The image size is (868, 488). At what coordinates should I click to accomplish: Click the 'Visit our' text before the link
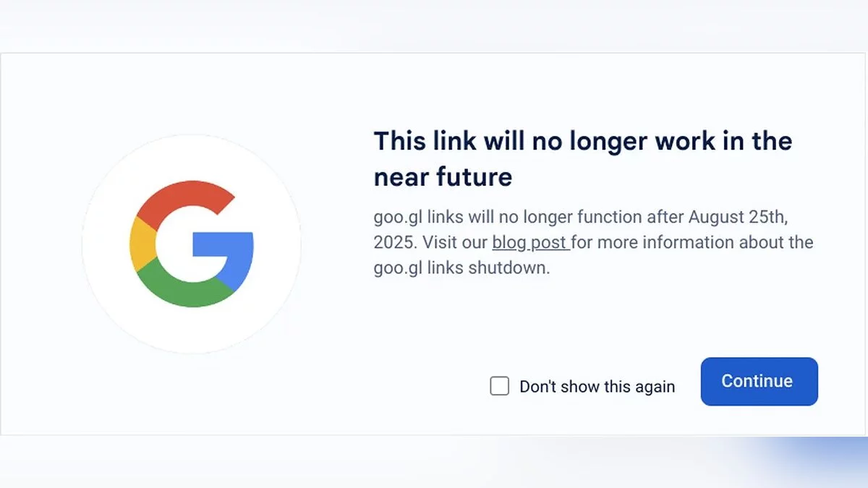pos(455,242)
